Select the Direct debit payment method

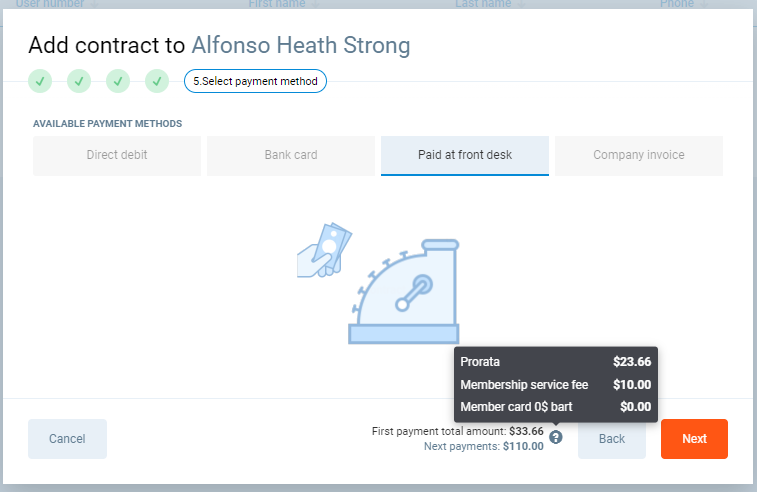[x=117, y=156]
